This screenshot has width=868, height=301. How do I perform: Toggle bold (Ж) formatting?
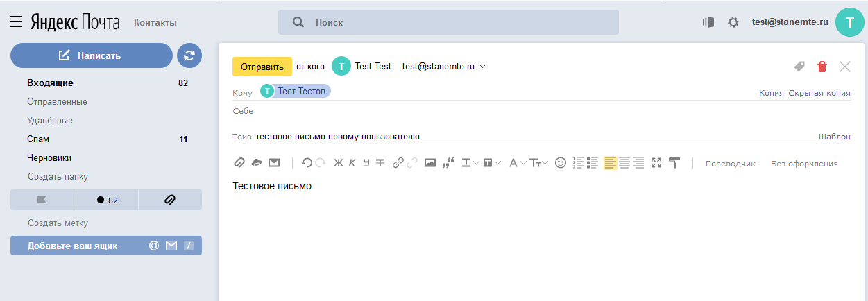[339, 163]
